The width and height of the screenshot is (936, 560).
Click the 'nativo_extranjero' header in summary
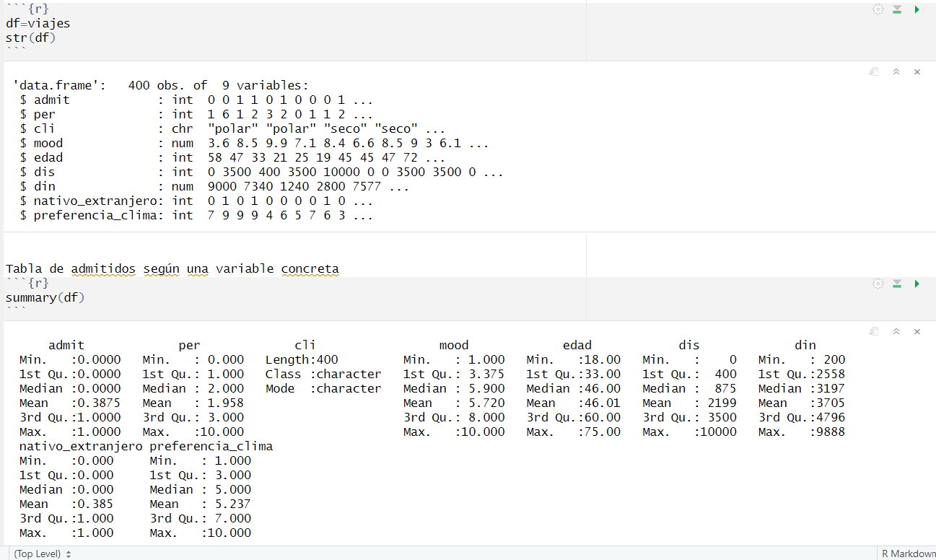coord(81,446)
